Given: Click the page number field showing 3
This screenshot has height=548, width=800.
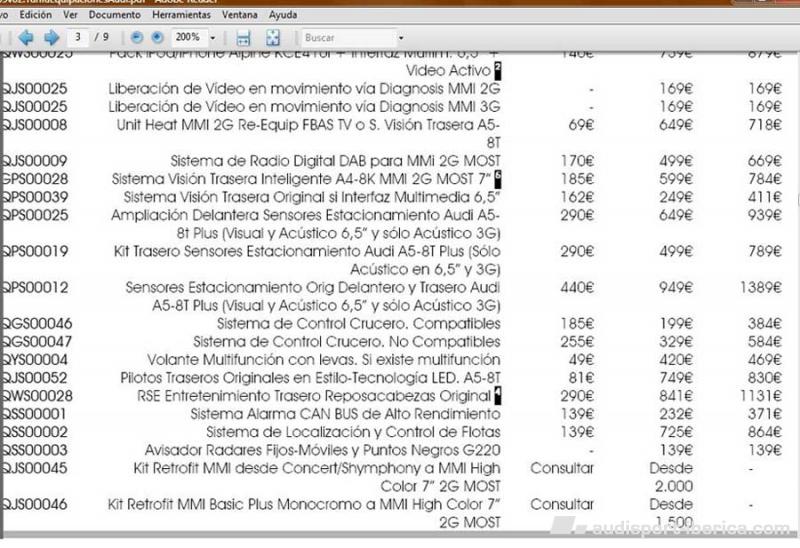Looking at the screenshot, I should coord(78,37).
